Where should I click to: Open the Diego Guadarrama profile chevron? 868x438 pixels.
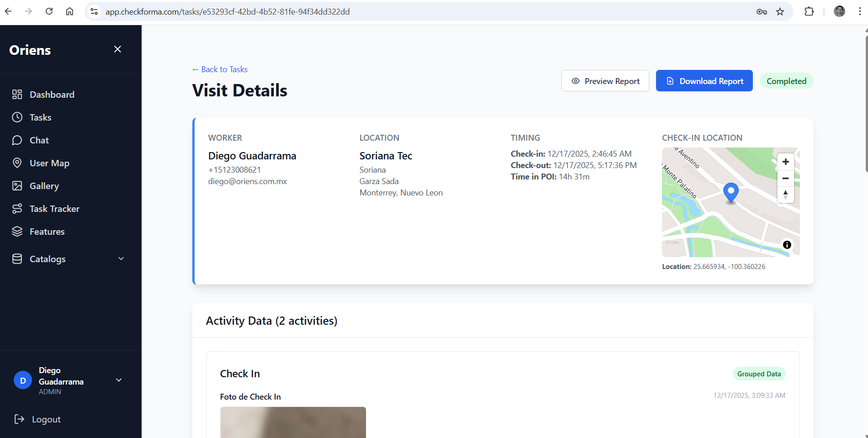[119, 380]
